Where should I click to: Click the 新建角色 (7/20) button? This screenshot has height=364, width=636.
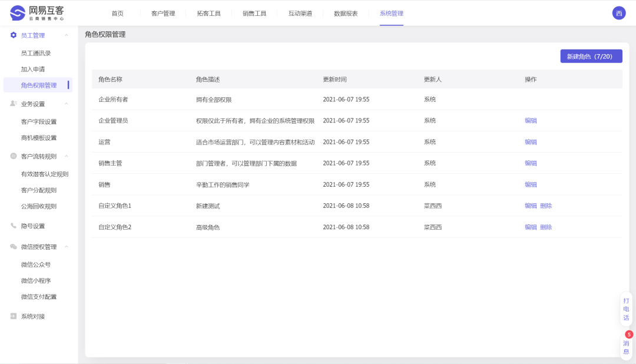click(x=591, y=55)
